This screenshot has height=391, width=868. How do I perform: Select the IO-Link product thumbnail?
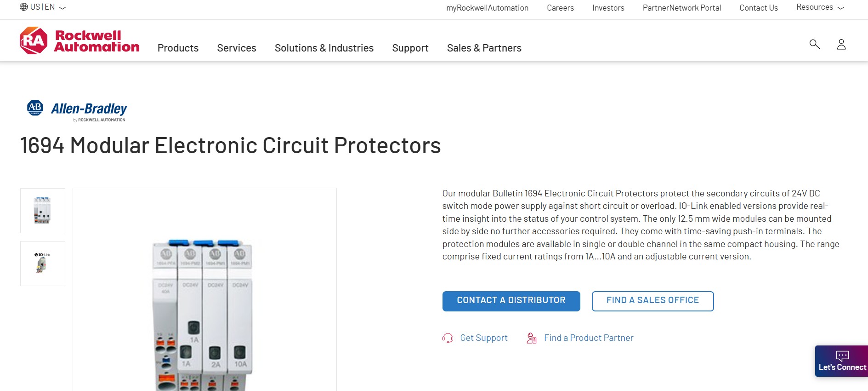point(43,264)
